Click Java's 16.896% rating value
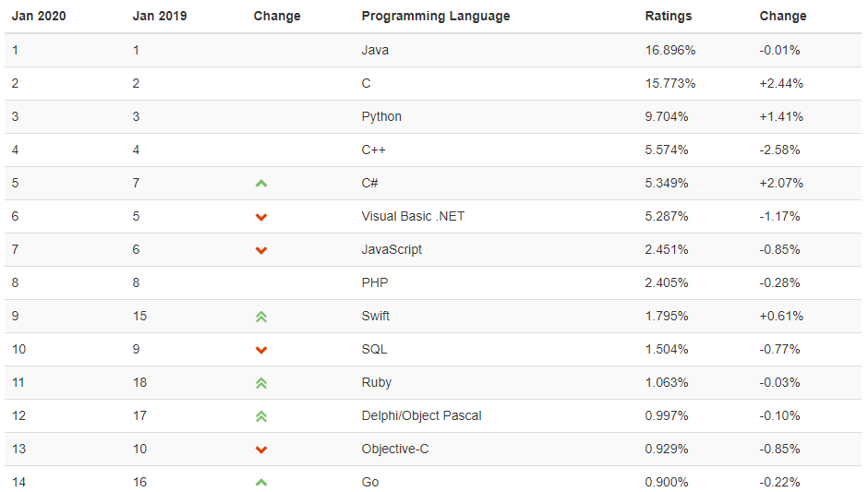 point(670,50)
